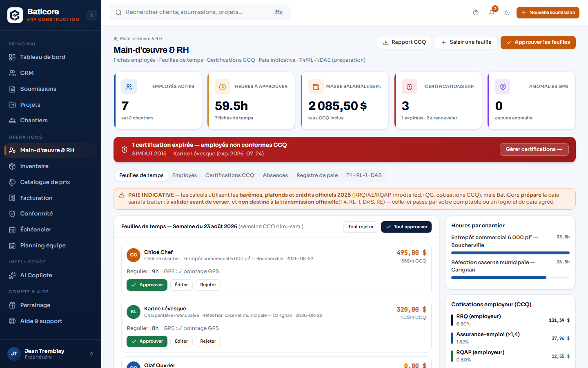Edit Chloé Chef's timesheet
The height and width of the screenshot is (368, 588).
tap(181, 285)
